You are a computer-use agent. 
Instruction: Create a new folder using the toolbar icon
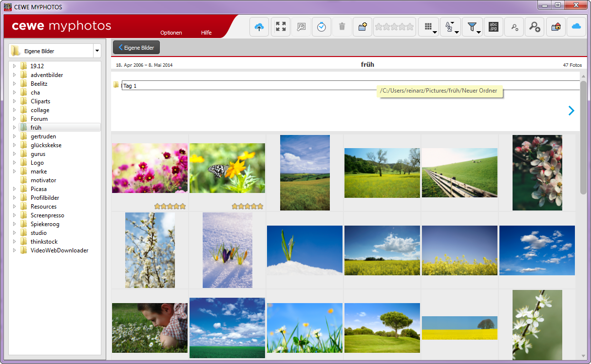[362, 27]
